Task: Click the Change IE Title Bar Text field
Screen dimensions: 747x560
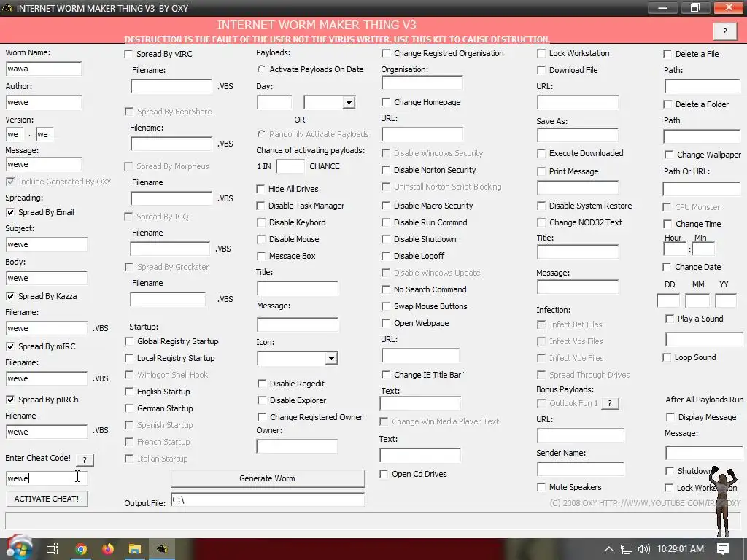Action: coord(420,404)
